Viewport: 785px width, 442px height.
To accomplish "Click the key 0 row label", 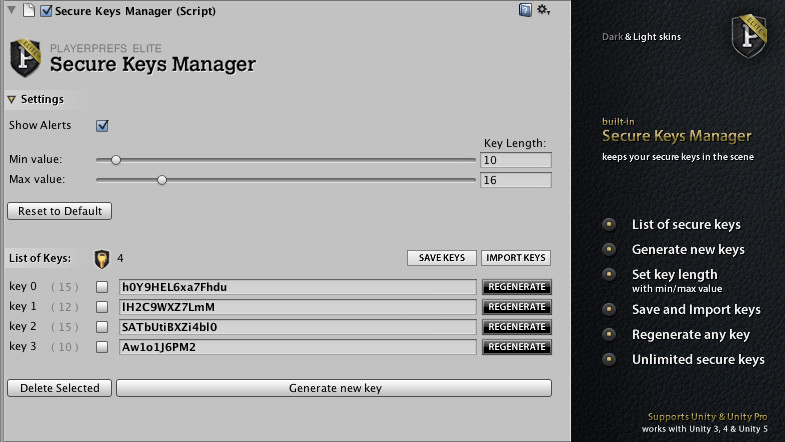I will point(23,286).
